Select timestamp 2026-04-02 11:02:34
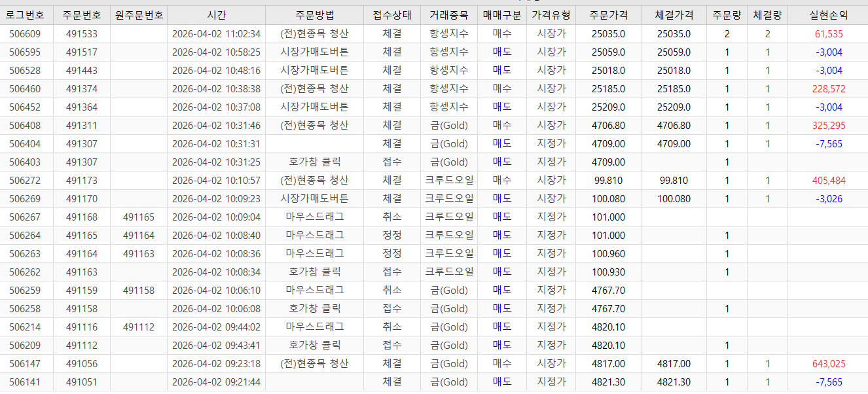This screenshot has height=394, width=868. 216,34
